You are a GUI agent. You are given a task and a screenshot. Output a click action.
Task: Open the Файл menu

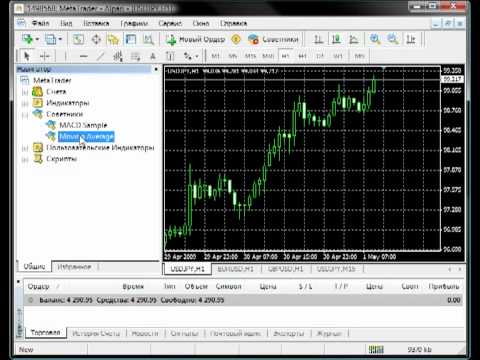click(40, 23)
